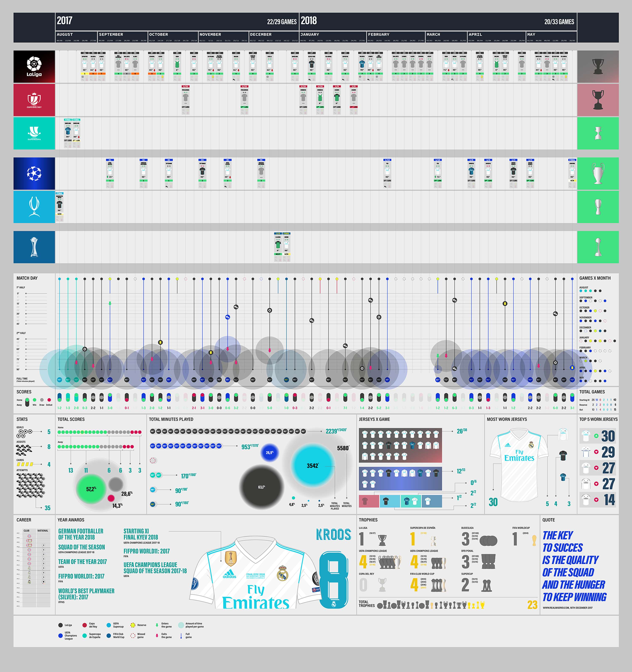The height and width of the screenshot is (672, 632).
Task: Click the yellow card icons in Stats
Action: (x=25, y=464)
